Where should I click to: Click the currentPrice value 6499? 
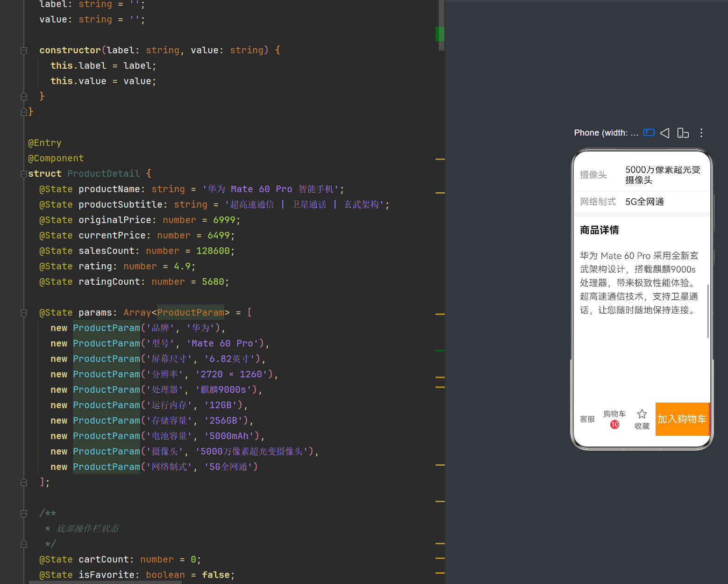(x=219, y=236)
